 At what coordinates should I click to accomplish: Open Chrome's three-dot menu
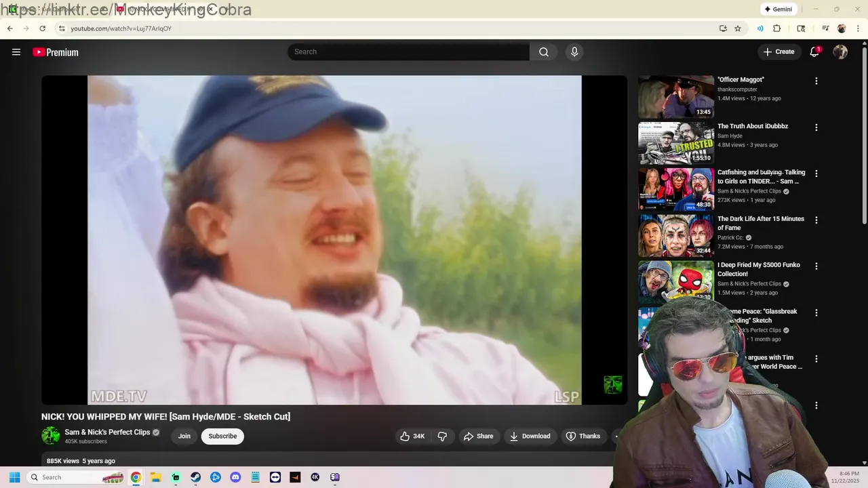[858, 28]
